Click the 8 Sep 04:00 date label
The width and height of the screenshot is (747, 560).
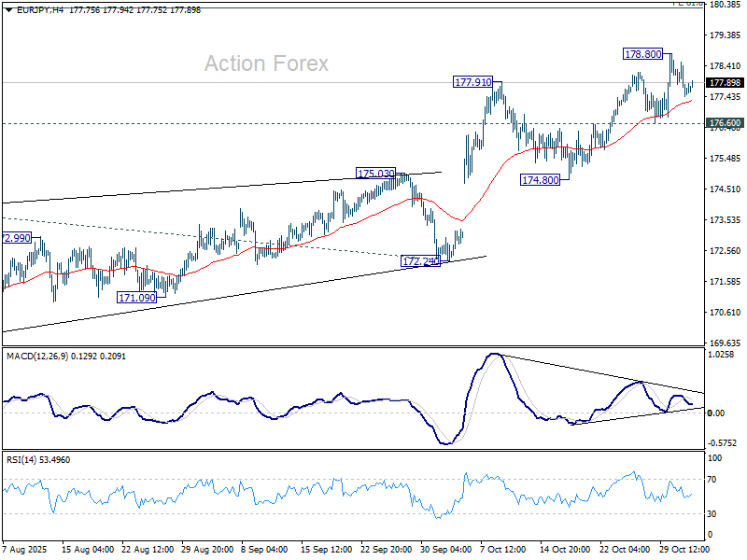click(x=264, y=549)
